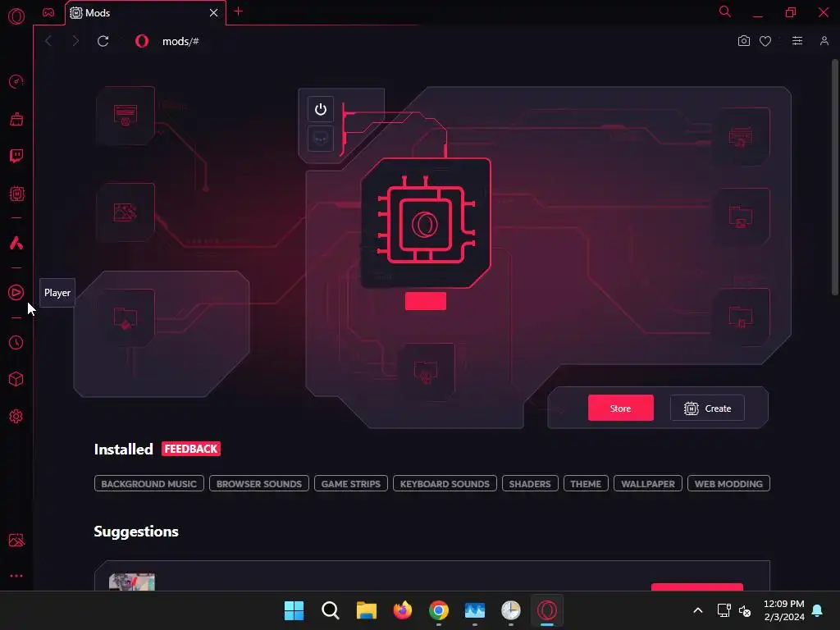The image size is (840, 630).
Task: Select the folder monitor mod slot at right
Action: click(x=741, y=217)
